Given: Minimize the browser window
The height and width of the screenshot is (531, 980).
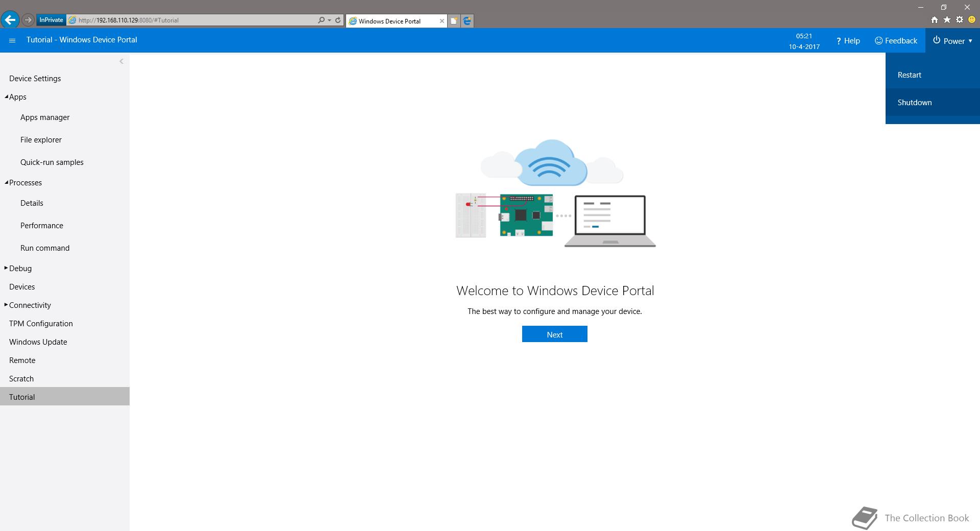Looking at the screenshot, I should coord(921,7).
